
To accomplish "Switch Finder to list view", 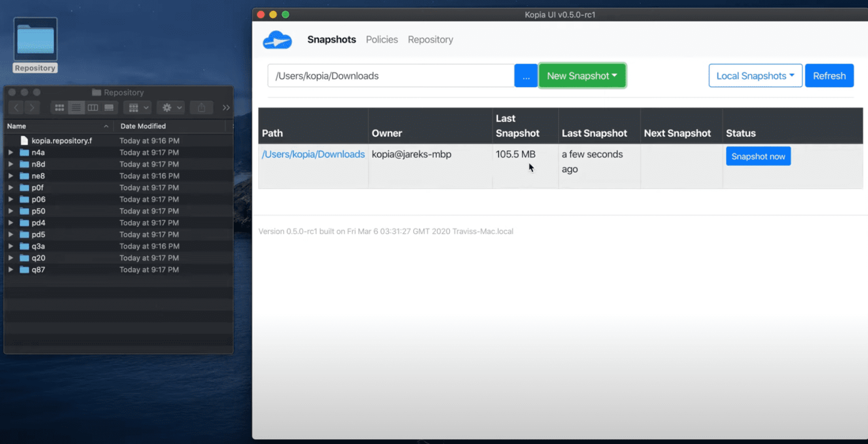I will click(x=76, y=107).
